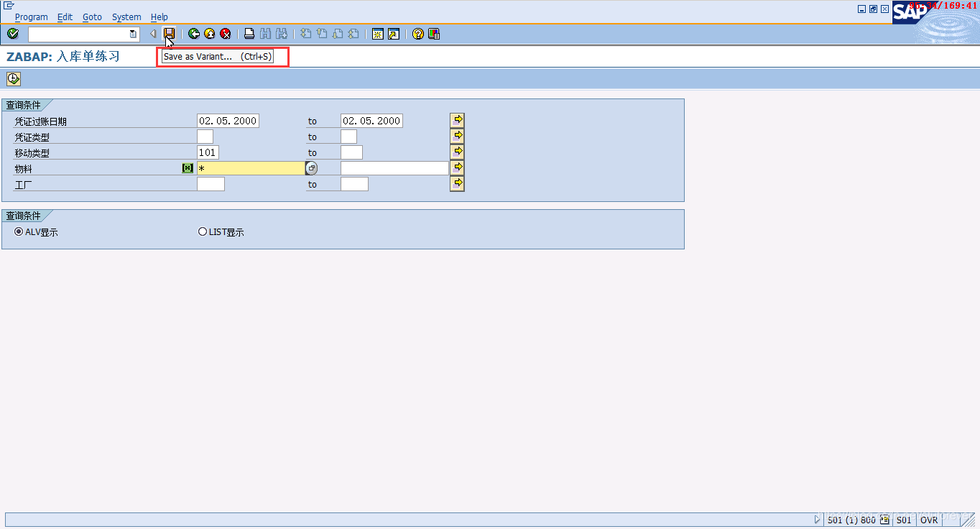Image resolution: width=980 pixels, height=529 pixels.
Task: Click the 物料 upper limit field
Action: (x=394, y=168)
